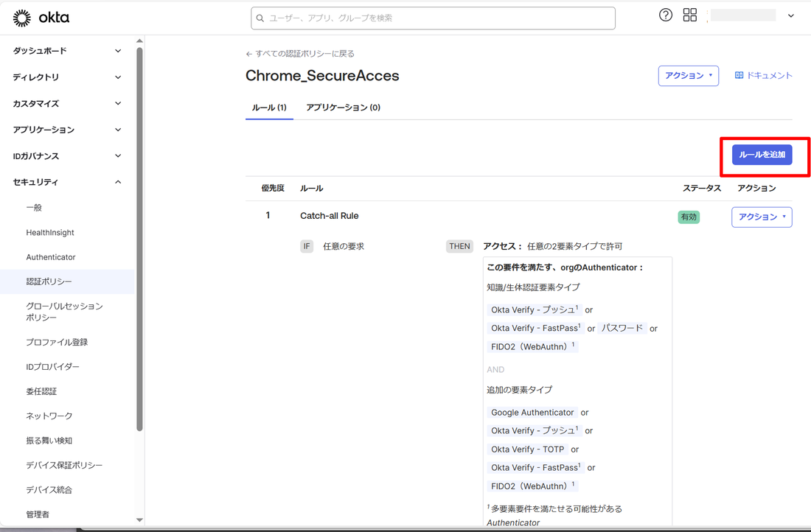
Task: Click the パスワード tag
Action: [x=622, y=329]
